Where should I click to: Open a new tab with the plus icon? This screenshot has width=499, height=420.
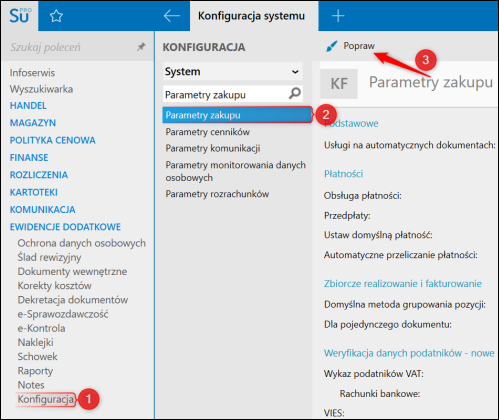pyautogui.click(x=338, y=16)
